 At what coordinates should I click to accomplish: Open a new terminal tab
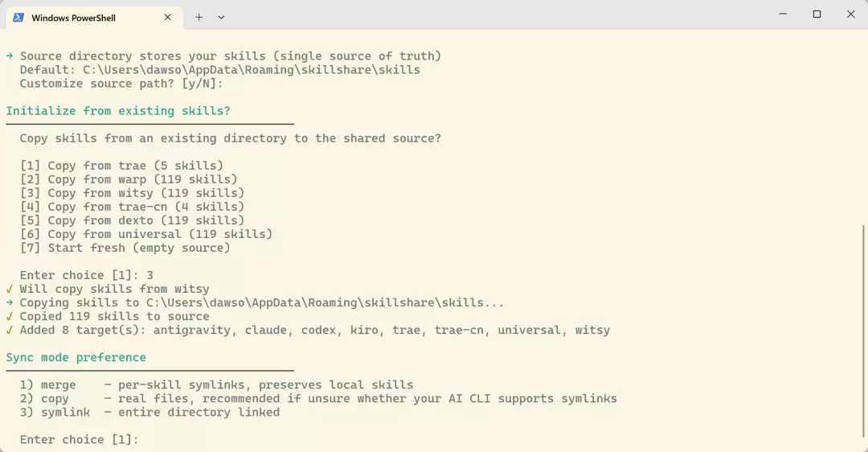(x=199, y=17)
